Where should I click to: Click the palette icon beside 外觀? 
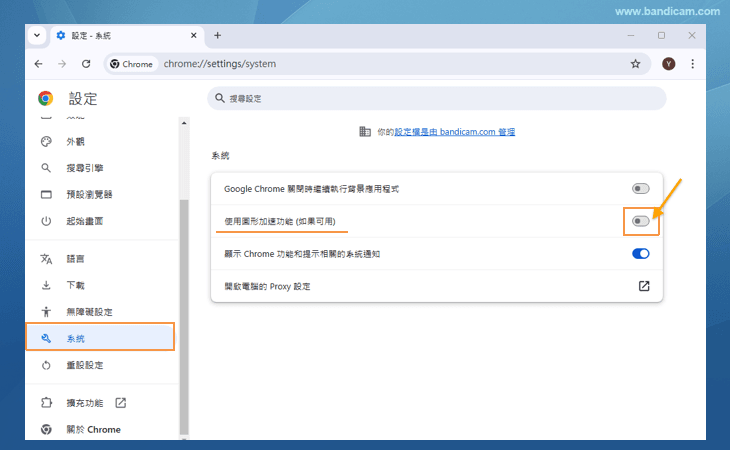point(46,141)
